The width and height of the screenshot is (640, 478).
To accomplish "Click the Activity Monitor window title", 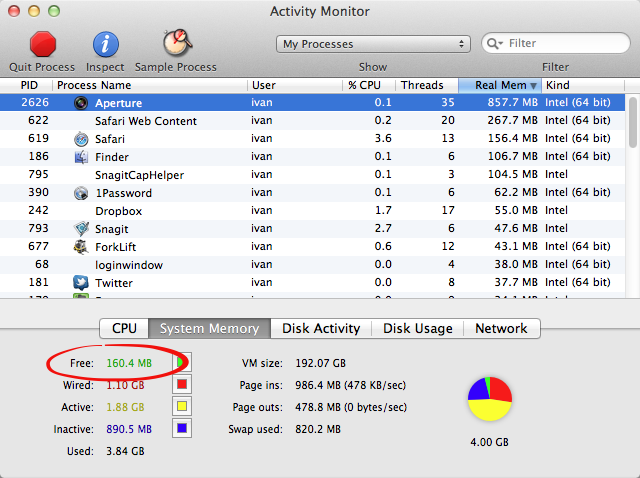I will (x=320, y=11).
